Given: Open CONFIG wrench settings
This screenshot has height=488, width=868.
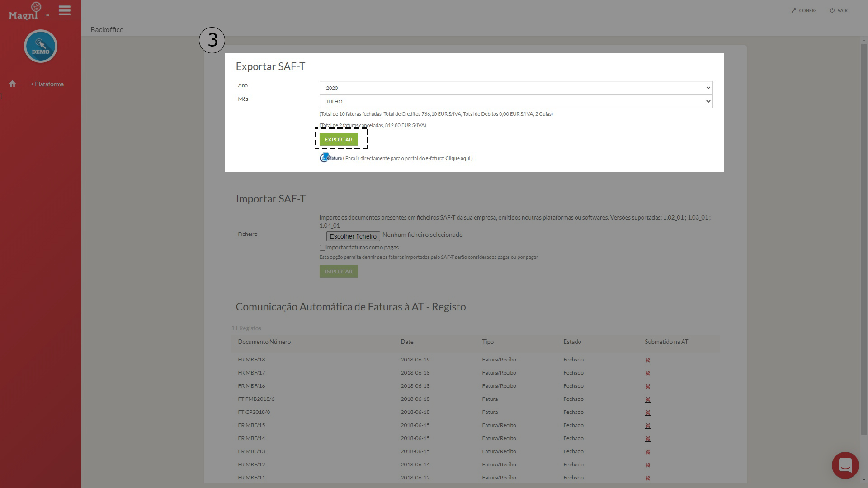Looking at the screenshot, I should pyautogui.click(x=804, y=10).
